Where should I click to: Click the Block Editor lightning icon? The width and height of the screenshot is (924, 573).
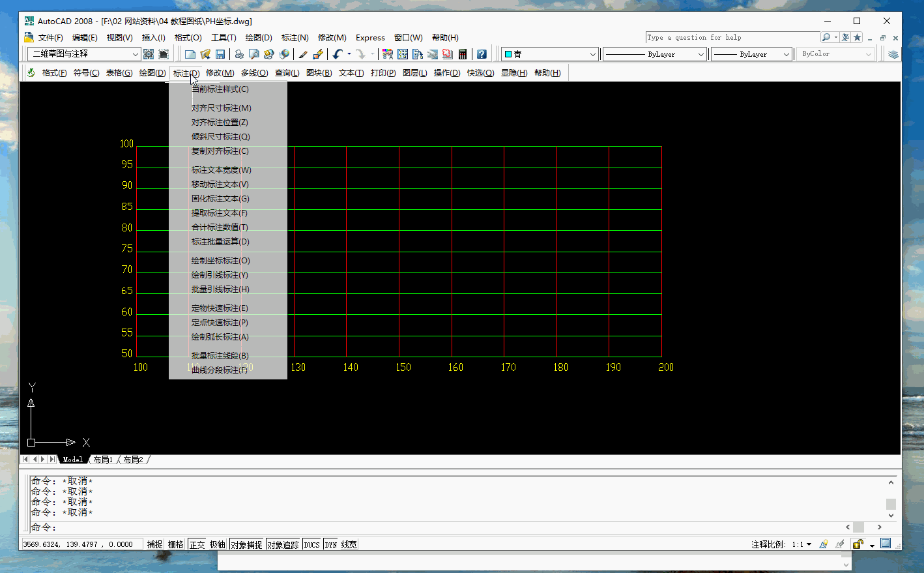tap(318, 54)
